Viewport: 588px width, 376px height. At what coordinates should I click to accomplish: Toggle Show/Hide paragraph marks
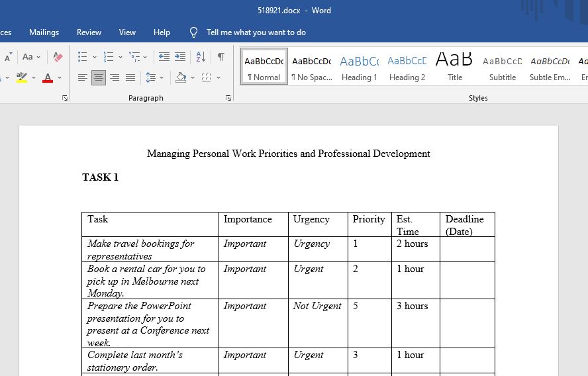click(x=221, y=57)
